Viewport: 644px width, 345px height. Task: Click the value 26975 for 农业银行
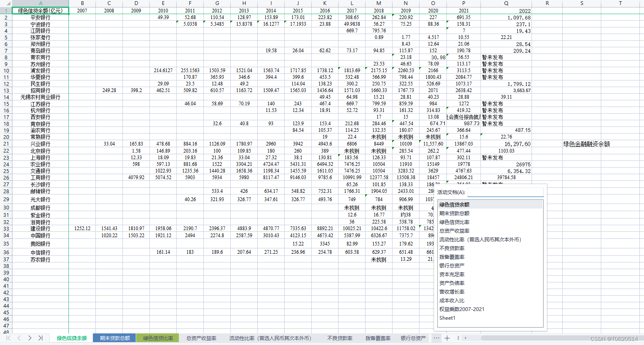pos(506,164)
